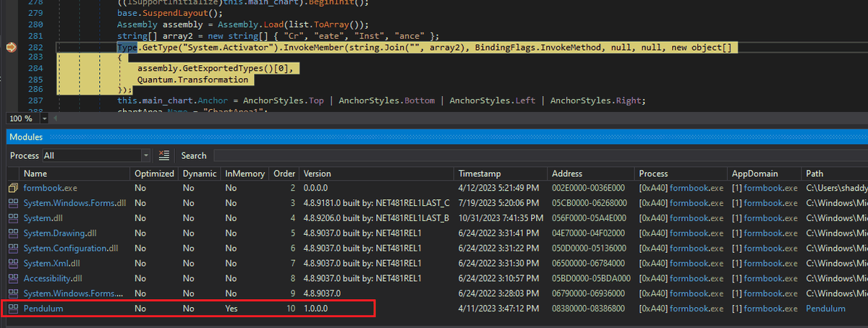Sort modules by the Optimized column
Screen dimensions: 868x328
(x=154, y=173)
